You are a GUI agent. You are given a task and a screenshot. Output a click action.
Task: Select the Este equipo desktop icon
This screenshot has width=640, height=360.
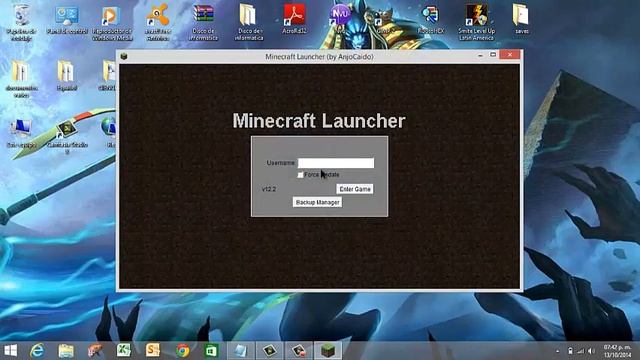click(x=21, y=133)
